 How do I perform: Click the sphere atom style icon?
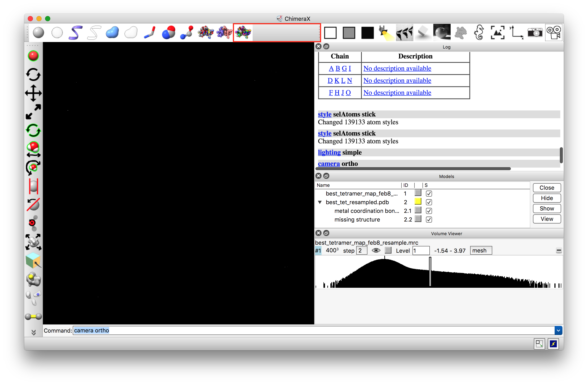coord(38,33)
